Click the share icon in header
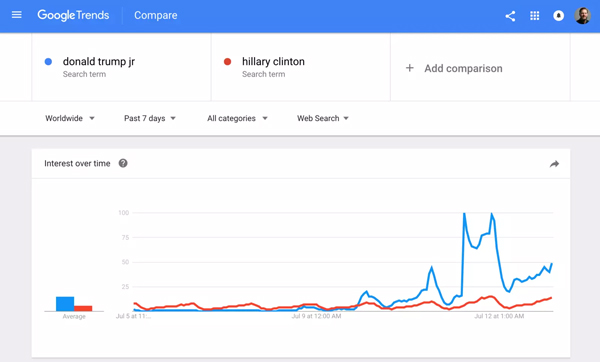 (510, 16)
